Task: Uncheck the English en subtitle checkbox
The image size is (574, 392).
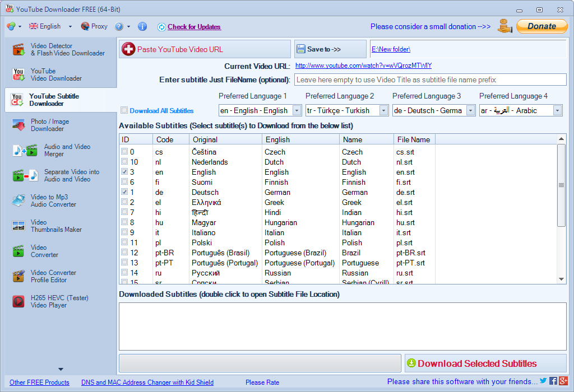Action: pyautogui.click(x=124, y=171)
